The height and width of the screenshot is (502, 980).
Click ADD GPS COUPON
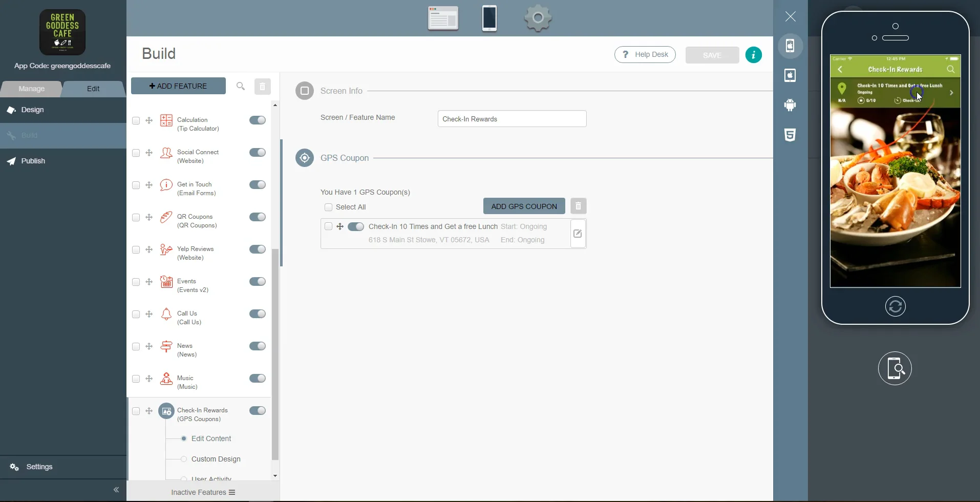[x=523, y=206]
